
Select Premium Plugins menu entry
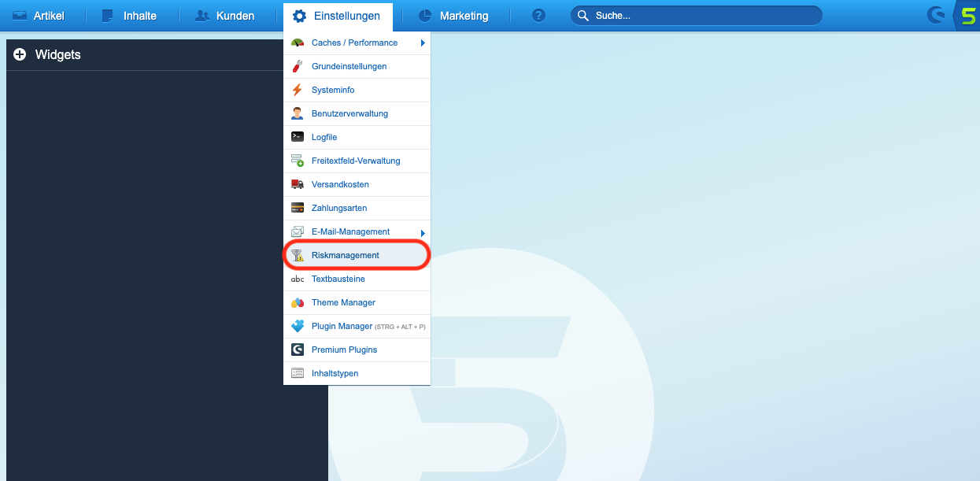[x=357, y=350]
